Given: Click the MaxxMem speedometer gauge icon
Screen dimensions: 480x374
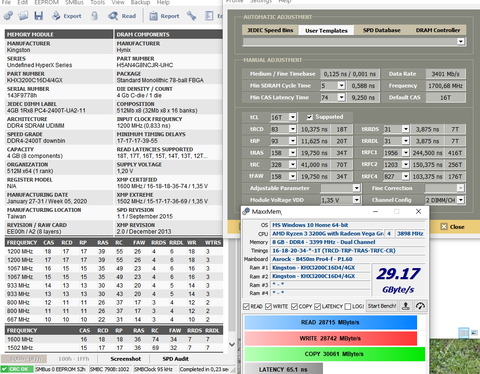Looking at the screenshot, I should (x=420, y=306).
